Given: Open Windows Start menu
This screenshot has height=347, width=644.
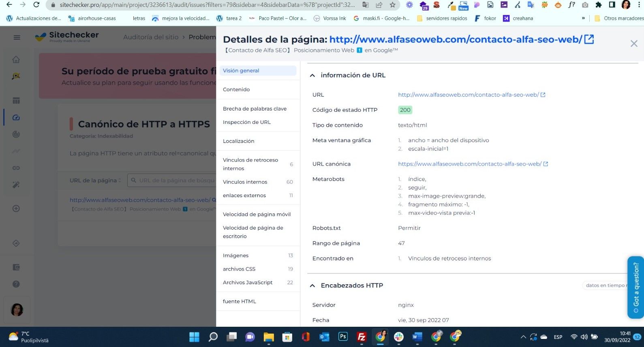Looking at the screenshot, I should (x=195, y=336).
